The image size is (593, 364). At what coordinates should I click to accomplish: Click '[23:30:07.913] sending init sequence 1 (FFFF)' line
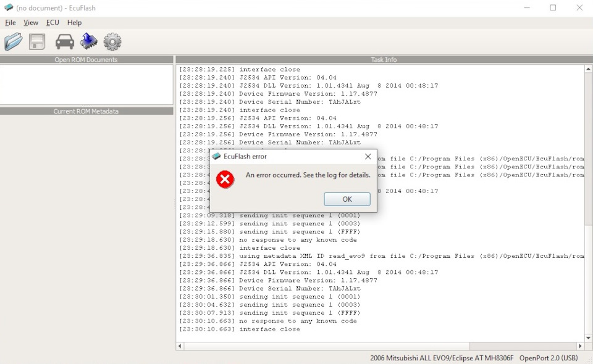tap(270, 313)
